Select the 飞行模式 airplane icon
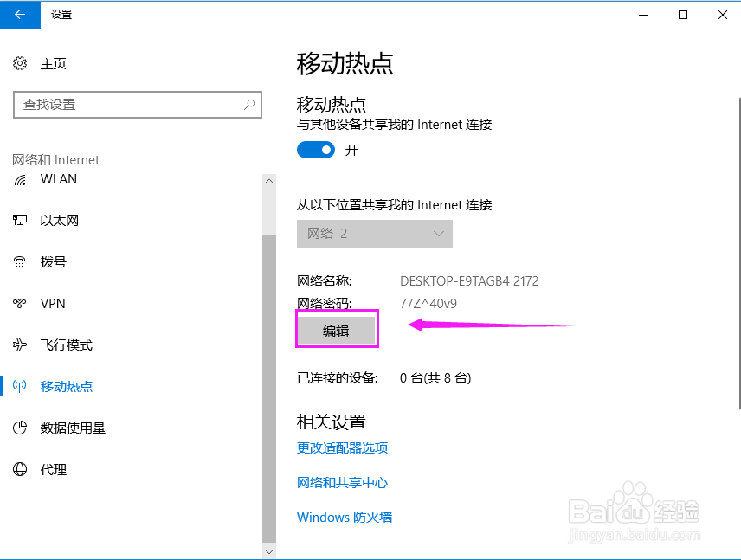 click(19, 344)
